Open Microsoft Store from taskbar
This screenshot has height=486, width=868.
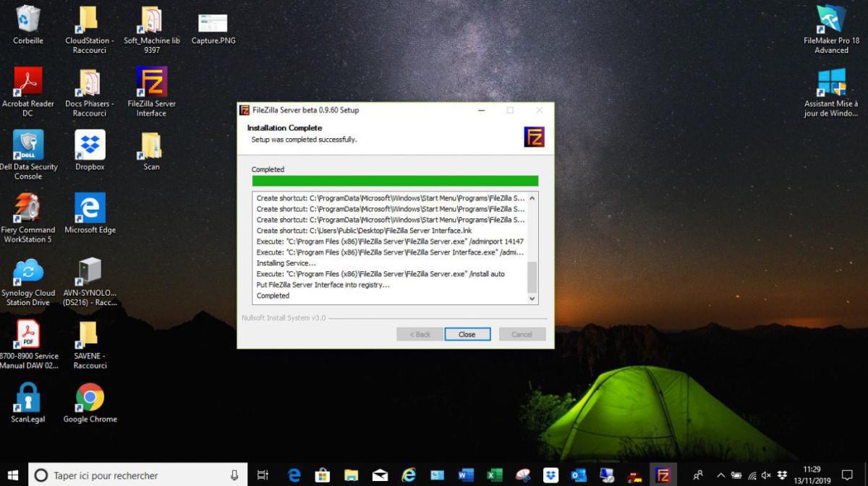[x=323, y=475]
